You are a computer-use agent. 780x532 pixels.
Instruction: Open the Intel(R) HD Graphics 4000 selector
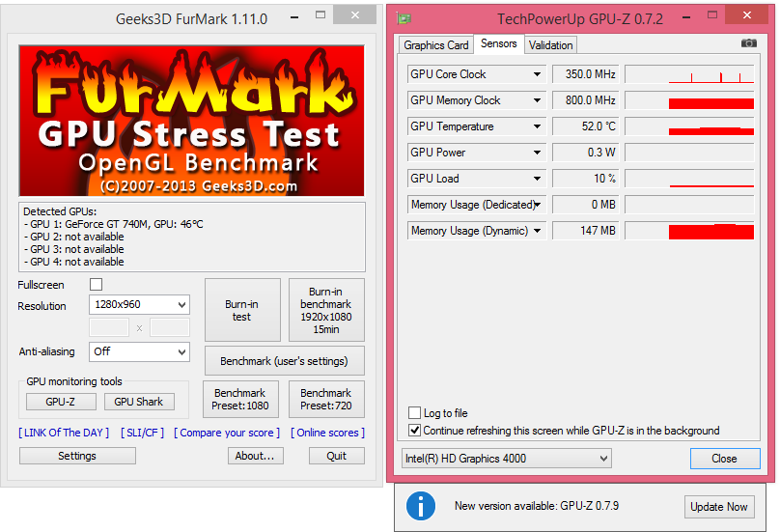pyautogui.click(x=507, y=459)
